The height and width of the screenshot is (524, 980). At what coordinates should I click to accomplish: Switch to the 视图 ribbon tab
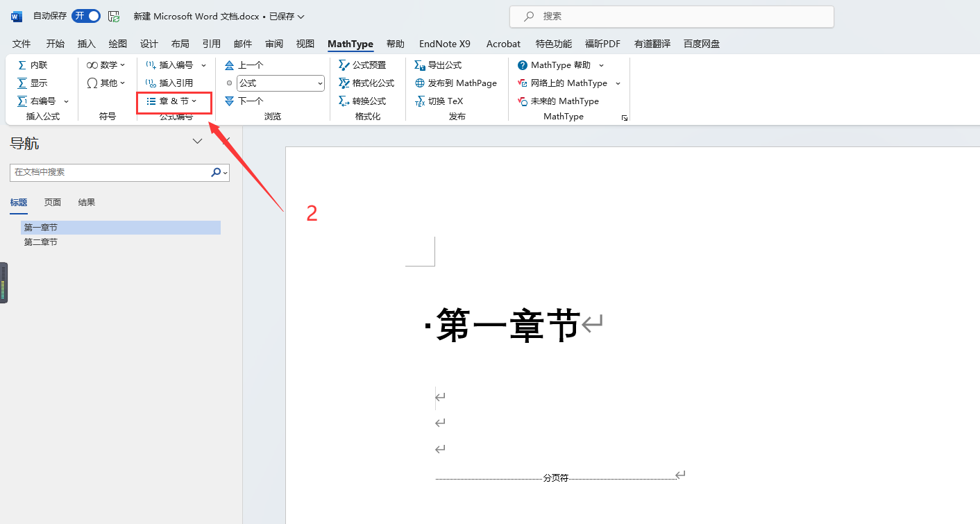[x=305, y=44]
